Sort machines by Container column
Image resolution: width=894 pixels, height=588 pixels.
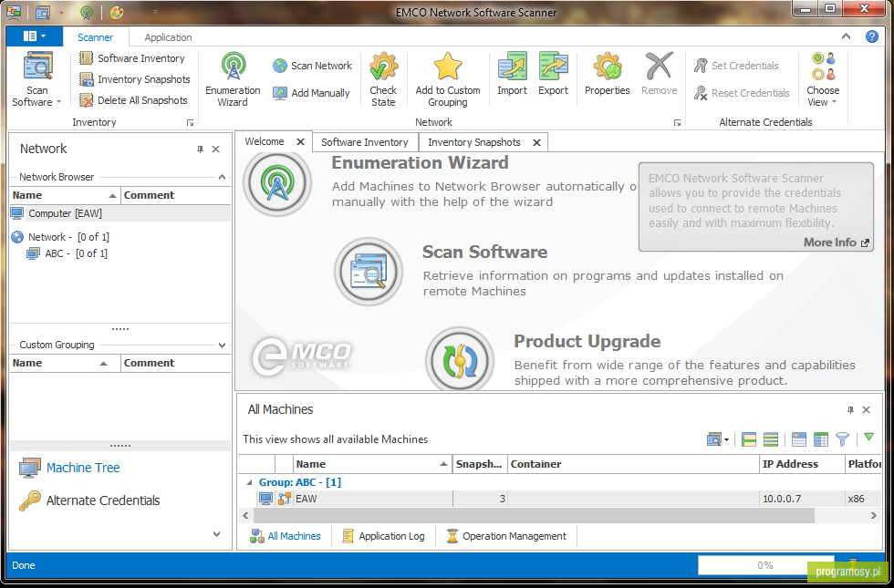[633, 464]
